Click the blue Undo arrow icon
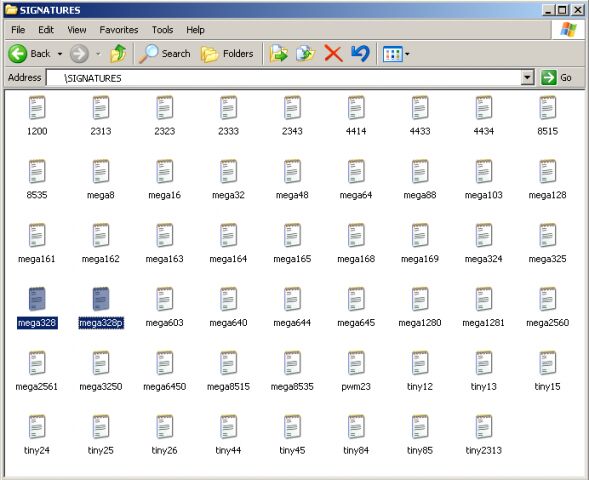 tap(360, 54)
